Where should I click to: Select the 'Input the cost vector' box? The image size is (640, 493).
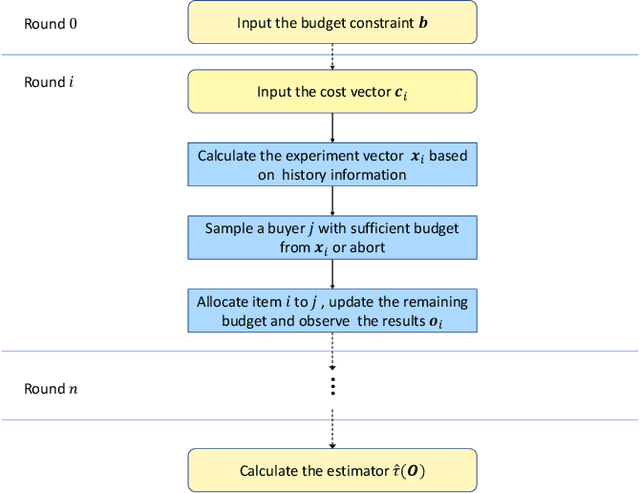click(332, 92)
